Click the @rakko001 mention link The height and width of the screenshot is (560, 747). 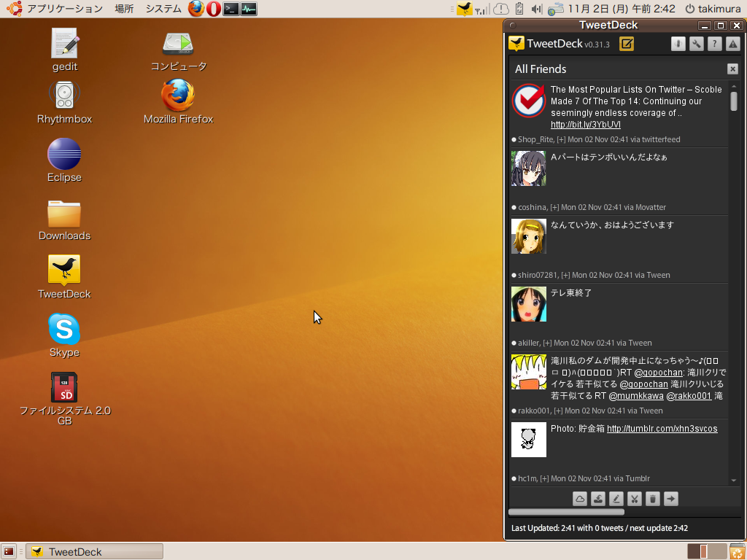[689, 396]
